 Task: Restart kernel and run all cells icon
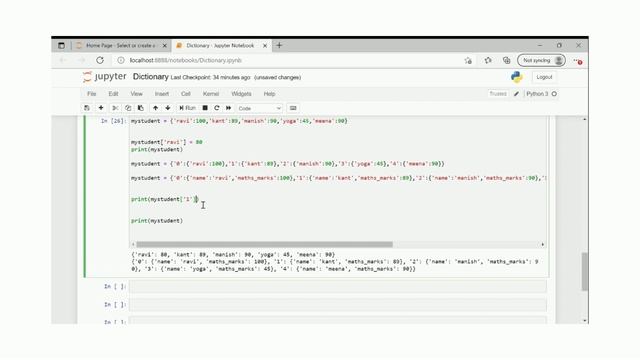click(x=229, y=108)
